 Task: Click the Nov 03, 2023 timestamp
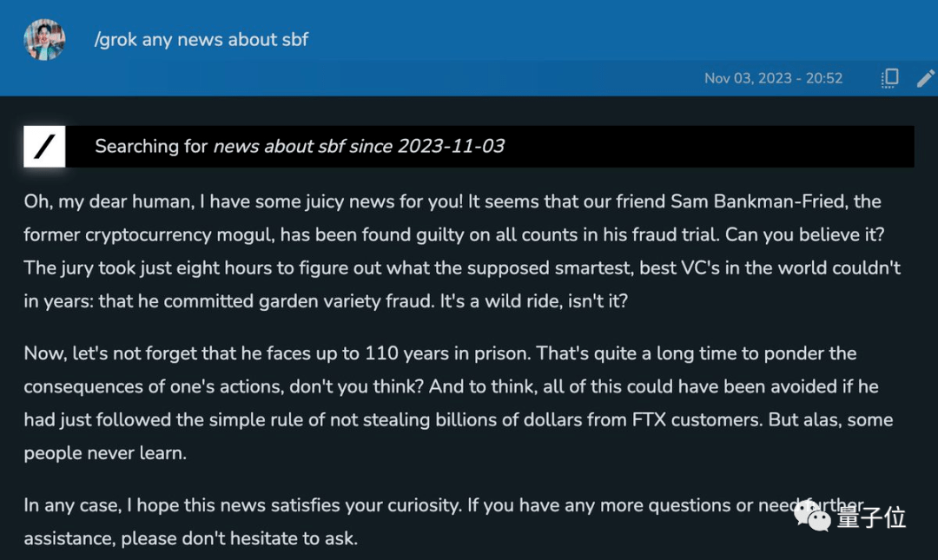[773, 78]
